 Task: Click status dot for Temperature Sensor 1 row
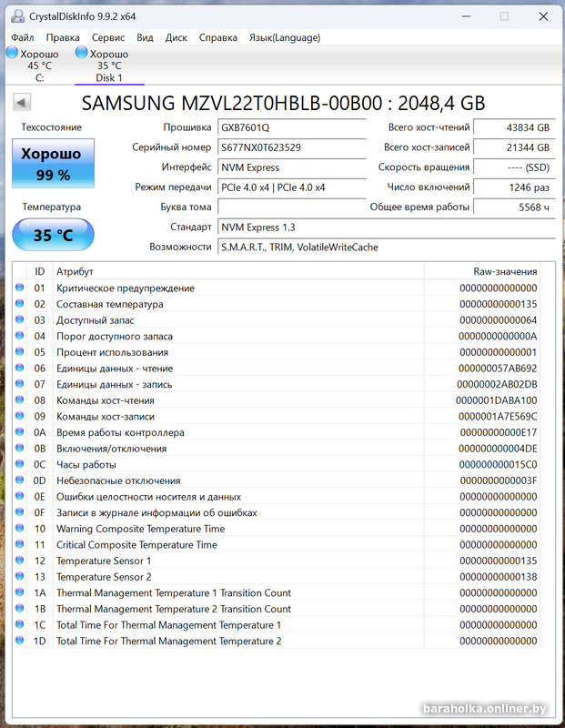tap(19, 560)
